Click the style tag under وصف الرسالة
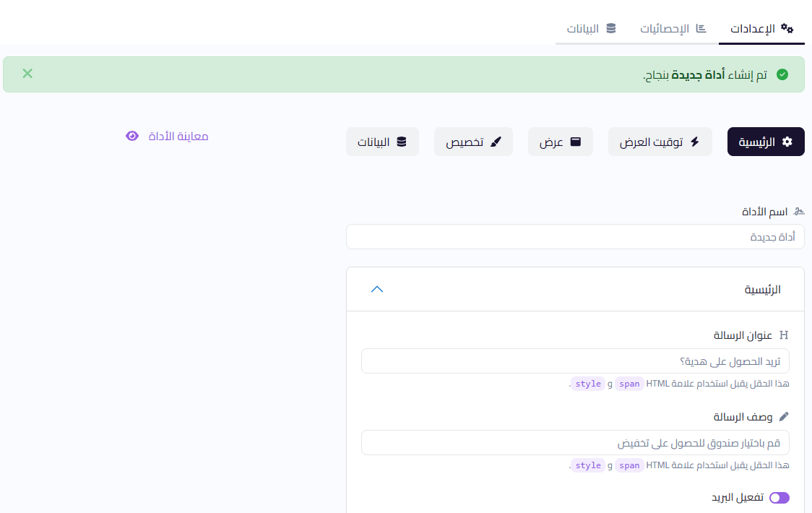Viewport: 812px width, 513px height. coord(588,465)
